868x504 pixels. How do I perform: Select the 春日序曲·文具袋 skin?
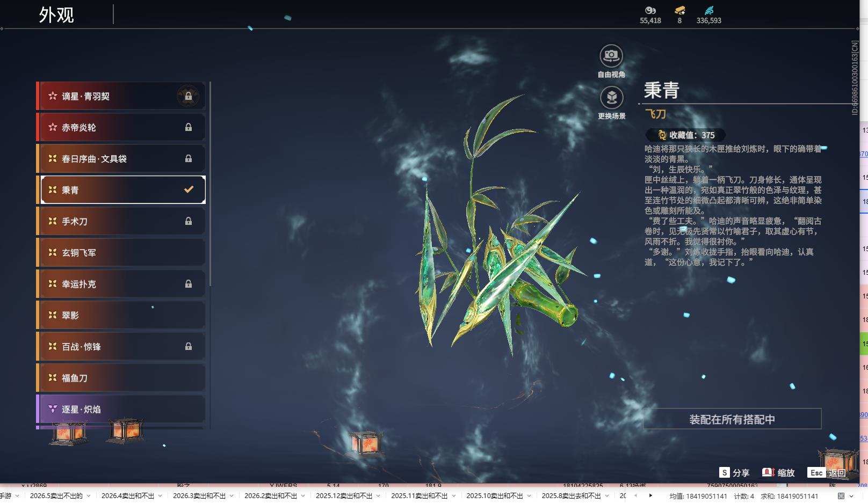121,158
